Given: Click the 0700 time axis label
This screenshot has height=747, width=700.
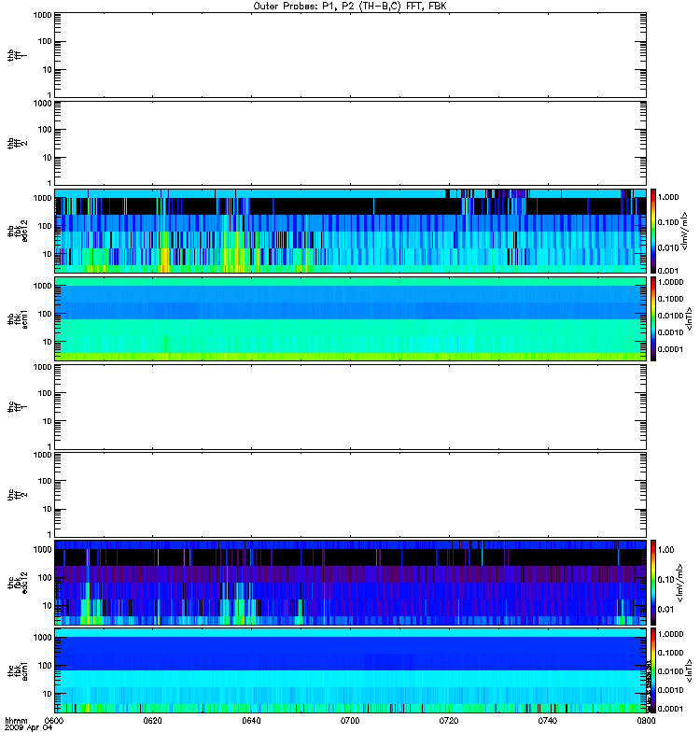Looking at the screenshot, I should point(350,721).
